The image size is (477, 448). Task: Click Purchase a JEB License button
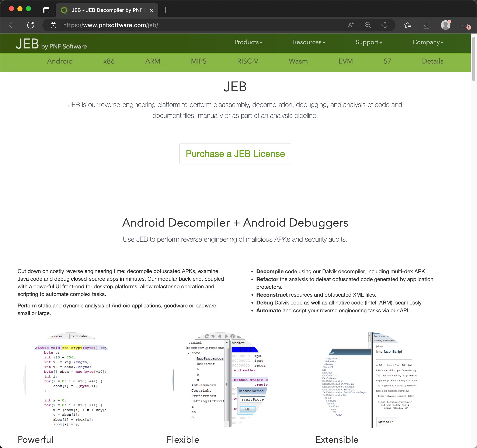235,154
